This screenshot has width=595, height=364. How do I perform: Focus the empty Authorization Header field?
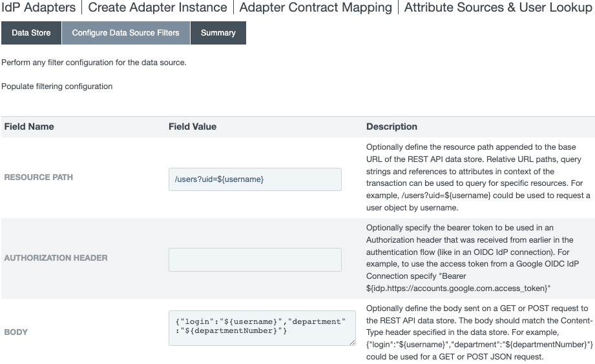tap(255, 259)
